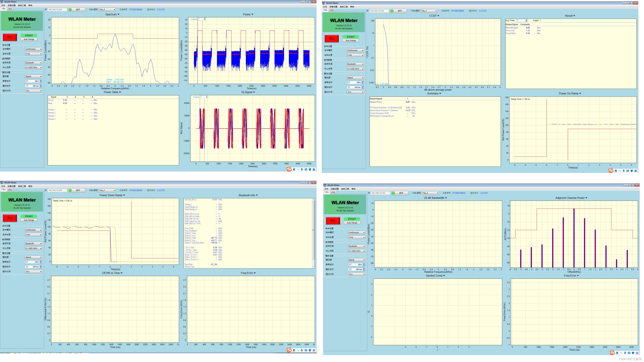This screenshot has height=362, width=644.
Task: Toggle the red 停止 run button in the CCDF window
Action: [x=332, y=39]
